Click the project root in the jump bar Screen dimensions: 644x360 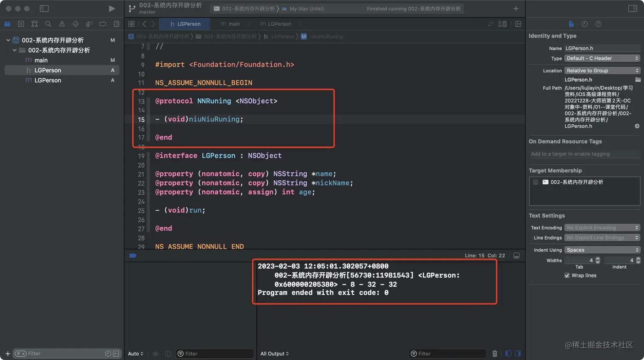[159, 37]
